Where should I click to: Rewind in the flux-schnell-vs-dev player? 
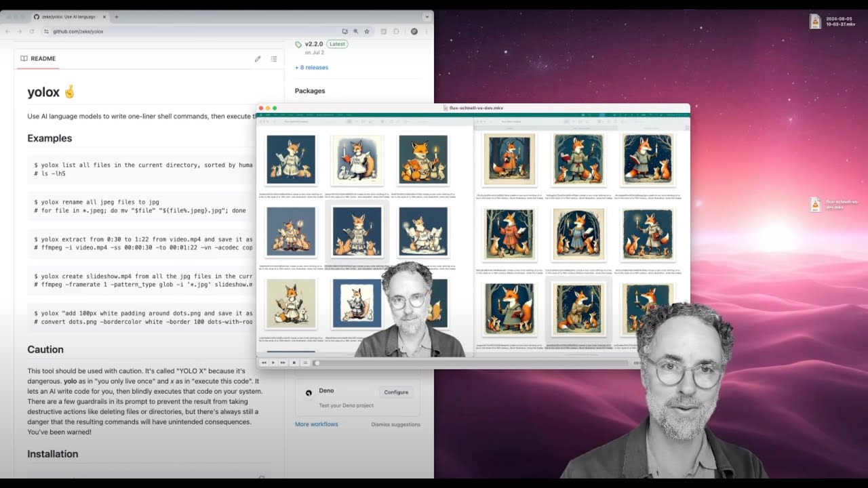(x=264, y=363)
